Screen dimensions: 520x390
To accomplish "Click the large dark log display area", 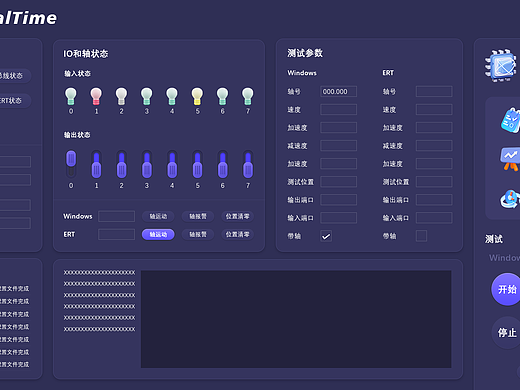I will click(x=296, y=319).
